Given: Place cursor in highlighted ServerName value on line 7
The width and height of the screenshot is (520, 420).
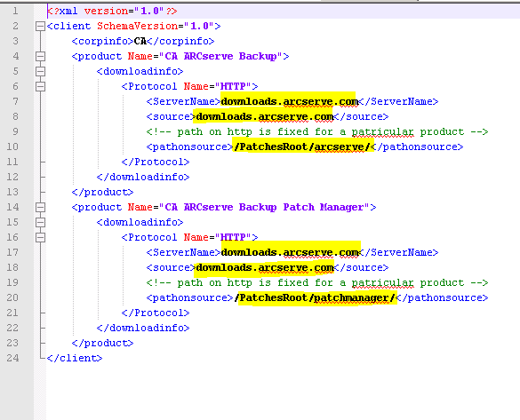Looking at the screenshot, I should point(290,102).
